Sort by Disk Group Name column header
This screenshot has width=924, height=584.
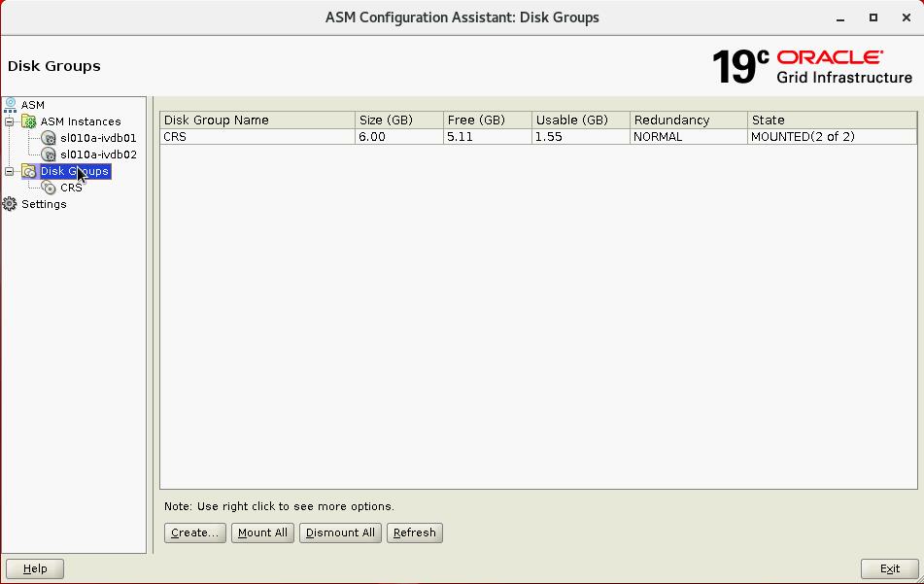coord(257,120)
